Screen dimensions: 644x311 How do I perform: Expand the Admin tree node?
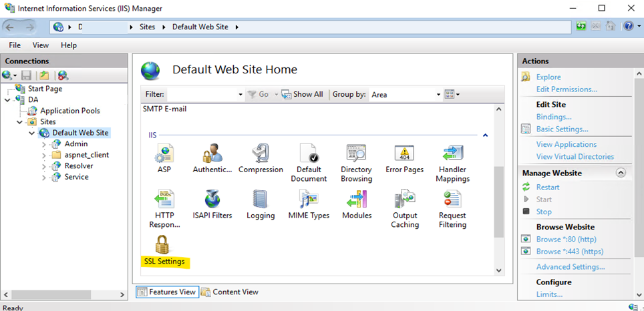click(44, 144)
